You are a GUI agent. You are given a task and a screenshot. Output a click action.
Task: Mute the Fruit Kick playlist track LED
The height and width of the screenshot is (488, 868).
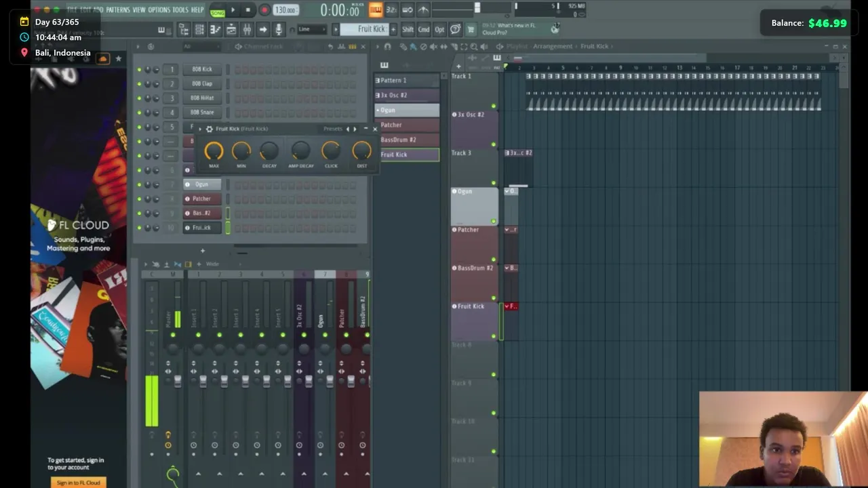494,336
